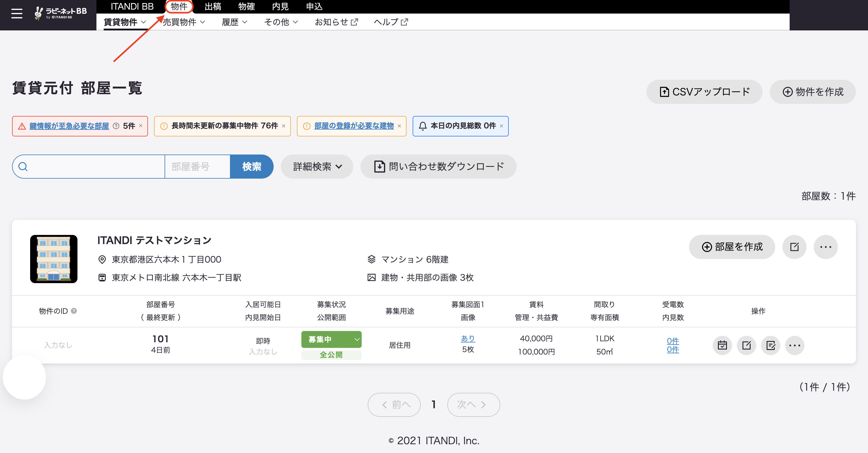Viewport: 868px width, 453px height.
Task: Click the building edit icon for ITANDI テストマンション
Action: click(794, 247)
